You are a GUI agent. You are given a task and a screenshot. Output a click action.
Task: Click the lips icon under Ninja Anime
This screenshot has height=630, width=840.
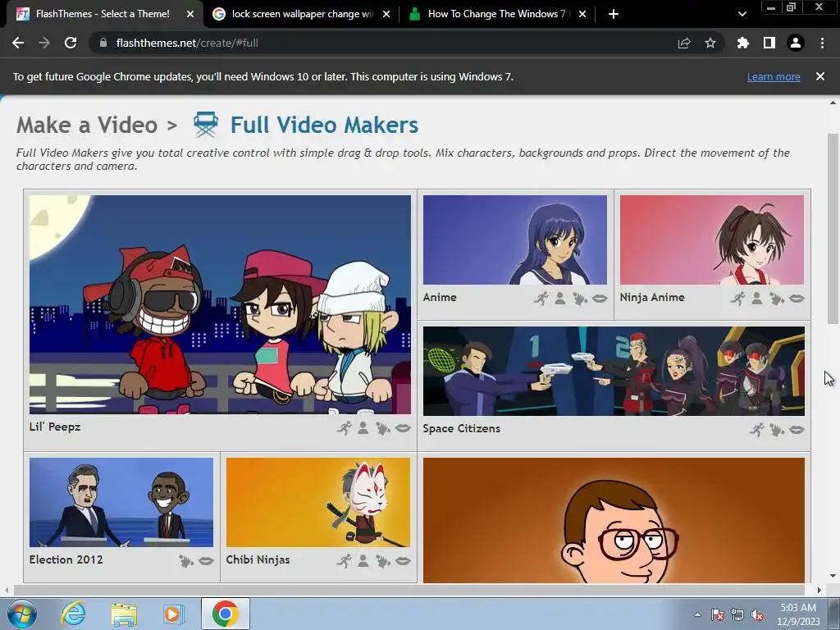797,299
